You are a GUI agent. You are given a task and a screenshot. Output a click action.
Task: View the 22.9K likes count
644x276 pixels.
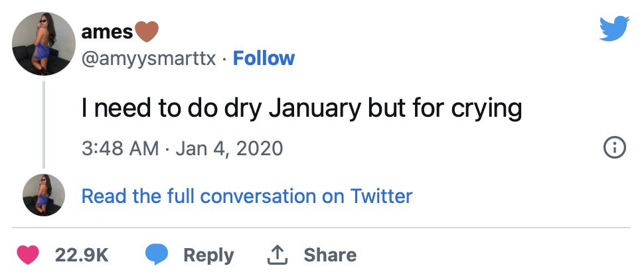click(81, 255)
